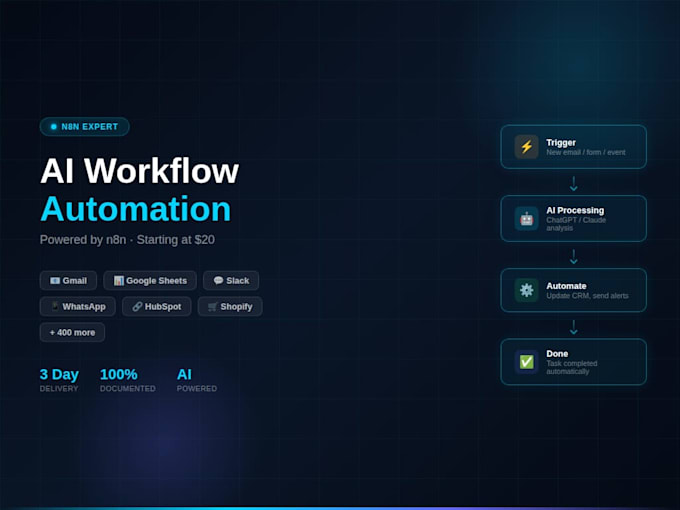Click the 'AI' powered stat
Screen dimensions: 680x510
(184, 374)
